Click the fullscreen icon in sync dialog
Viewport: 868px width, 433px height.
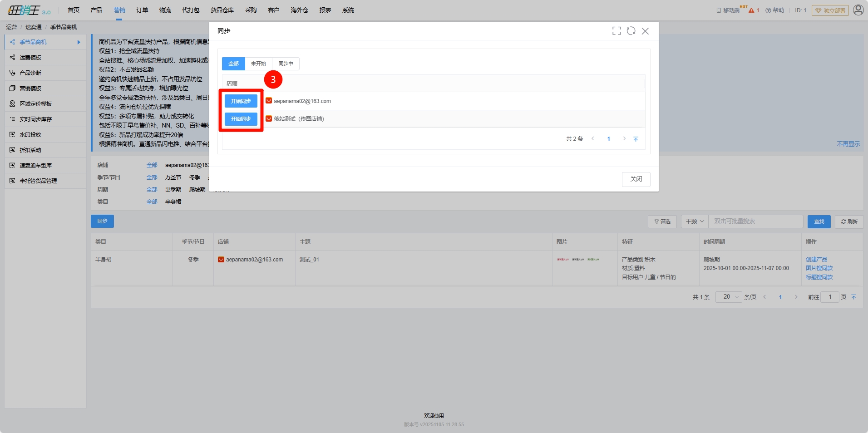pyautogui.click(x=616, y=31)
